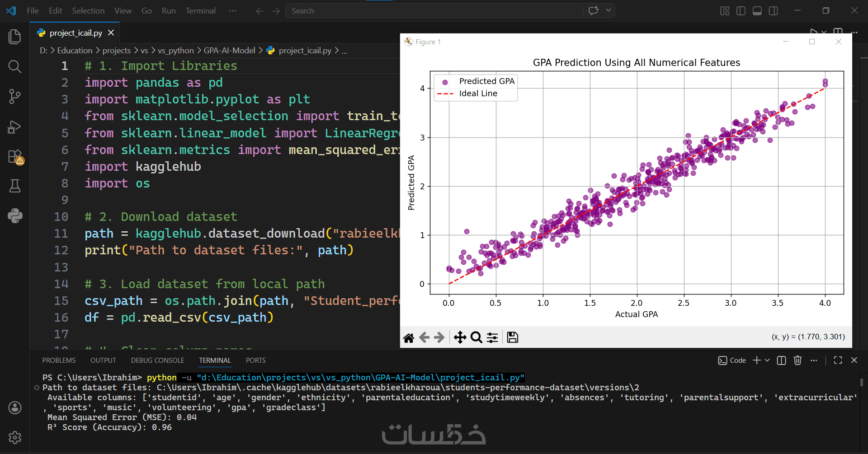
Task: Switch to the OUTPUT panel tab
Action: (x=103, y=360)
